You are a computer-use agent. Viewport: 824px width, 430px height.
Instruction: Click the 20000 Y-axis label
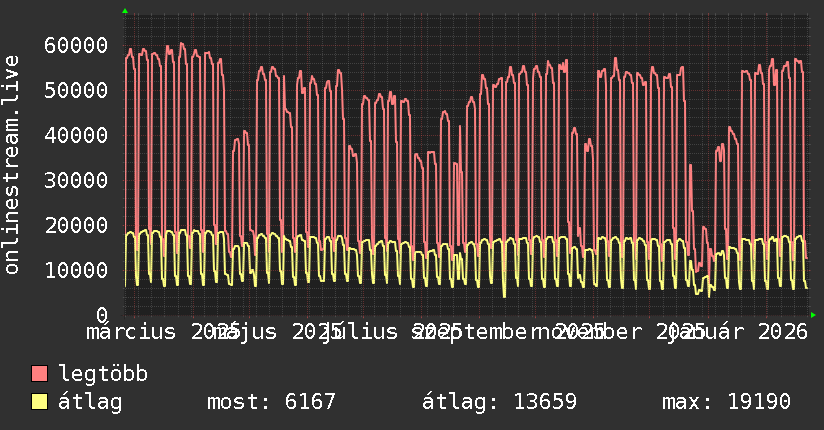point(76,225)
